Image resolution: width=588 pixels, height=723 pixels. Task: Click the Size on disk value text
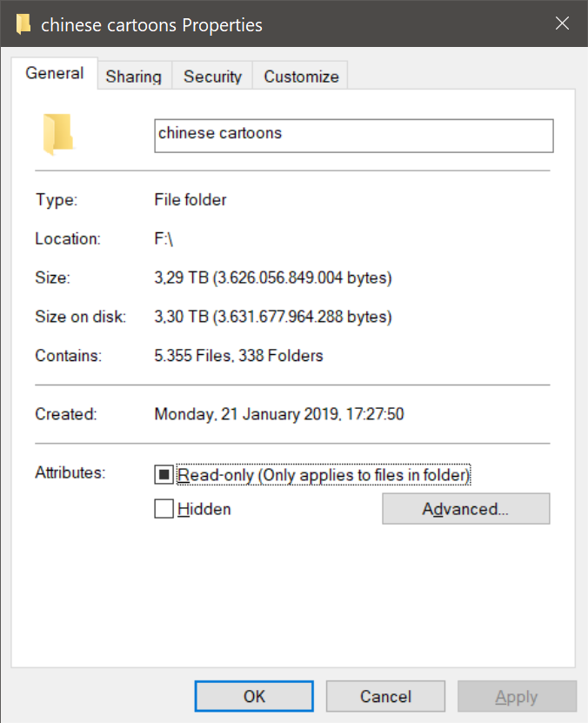pyautogui.click(x=273, y=317)
